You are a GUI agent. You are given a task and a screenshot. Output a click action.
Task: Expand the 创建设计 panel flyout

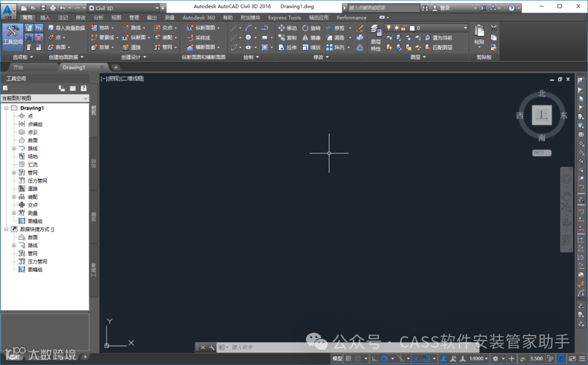133,57
